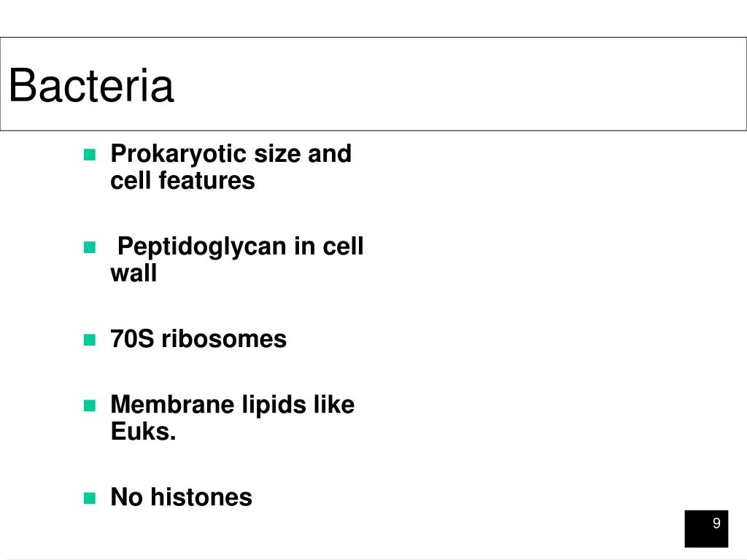
Task: Click the word 'size' in first bullet
Action: [276, 154]
